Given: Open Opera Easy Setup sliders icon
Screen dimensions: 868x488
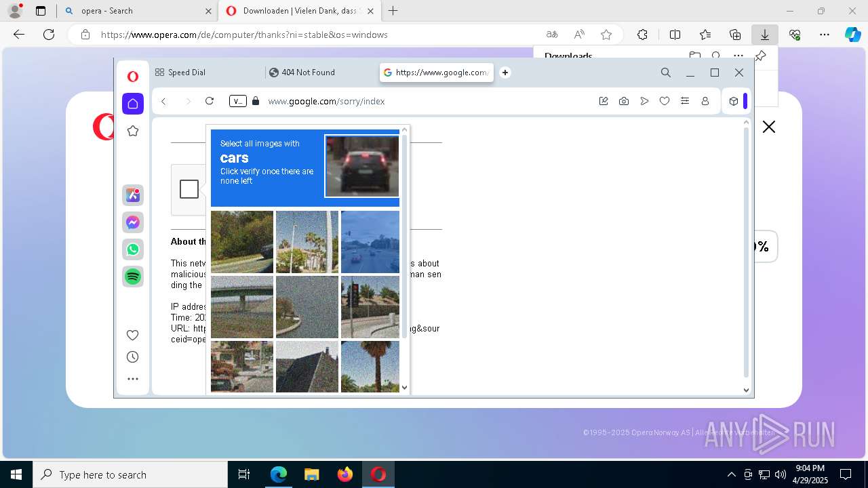Looking at the screenshot, I should pyautogui.click(x=685, y=101).
